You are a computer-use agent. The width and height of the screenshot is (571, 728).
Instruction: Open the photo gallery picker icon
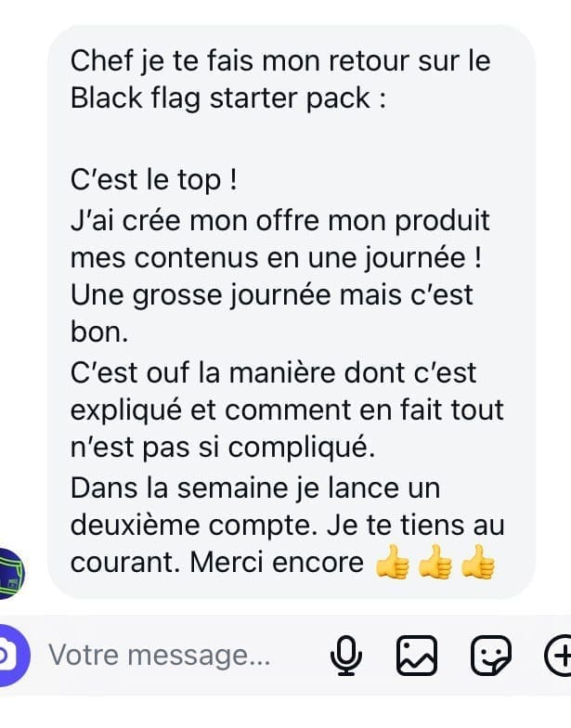click(416, 656)
